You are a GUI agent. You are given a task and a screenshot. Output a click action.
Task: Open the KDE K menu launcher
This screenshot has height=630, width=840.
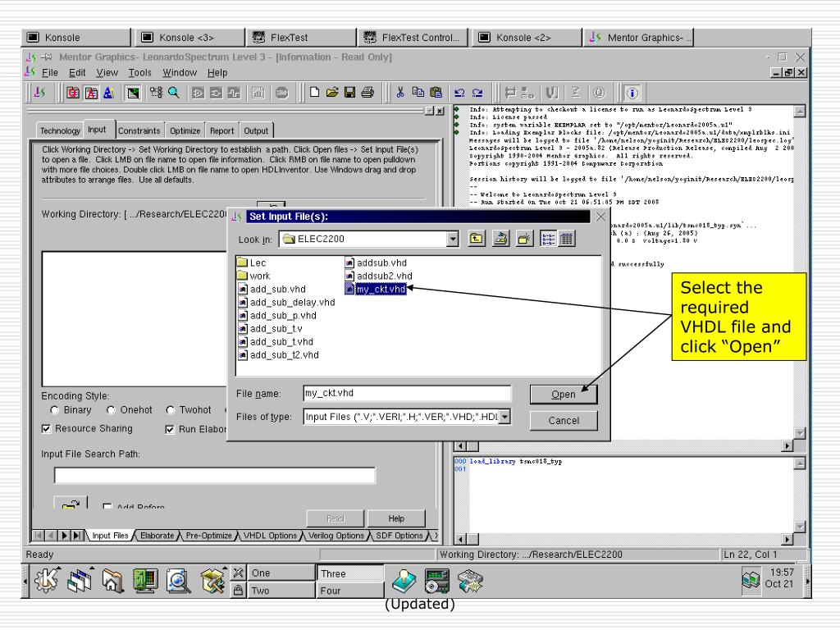point(47,581)
